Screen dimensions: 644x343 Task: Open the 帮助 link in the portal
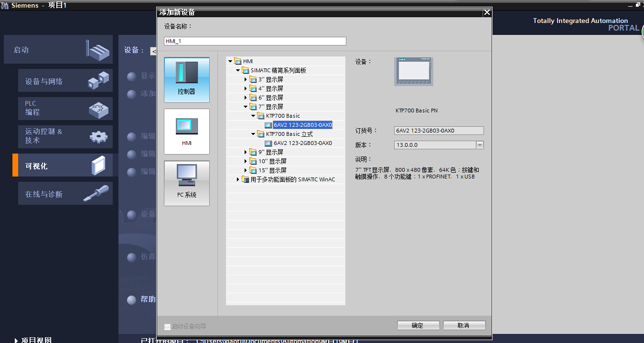click(148, 299)
